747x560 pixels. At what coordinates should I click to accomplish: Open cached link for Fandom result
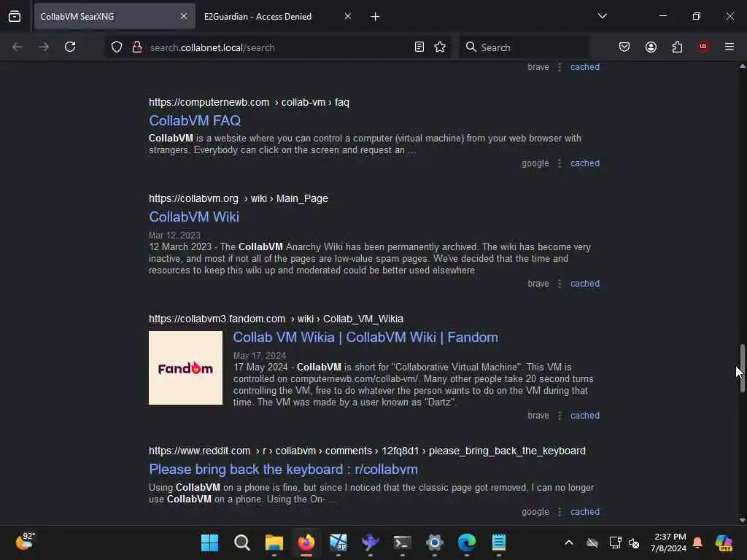click(x=585, y=416)
